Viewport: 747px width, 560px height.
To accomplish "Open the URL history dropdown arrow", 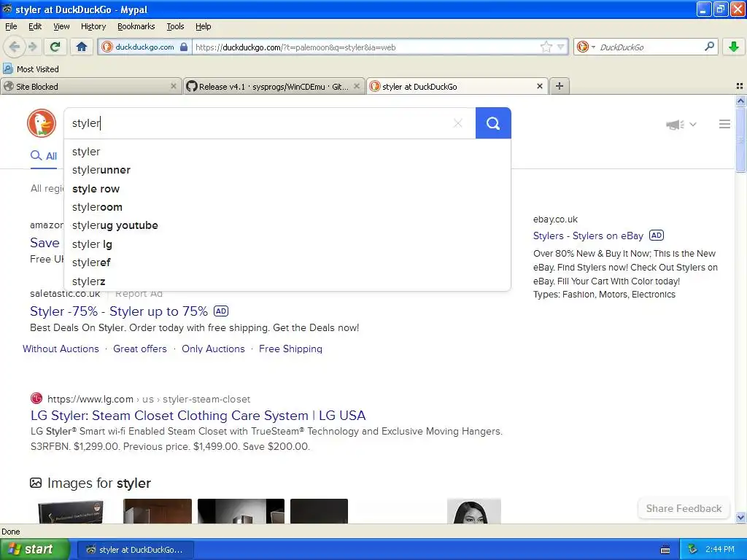I will click(x=561, y=47).
